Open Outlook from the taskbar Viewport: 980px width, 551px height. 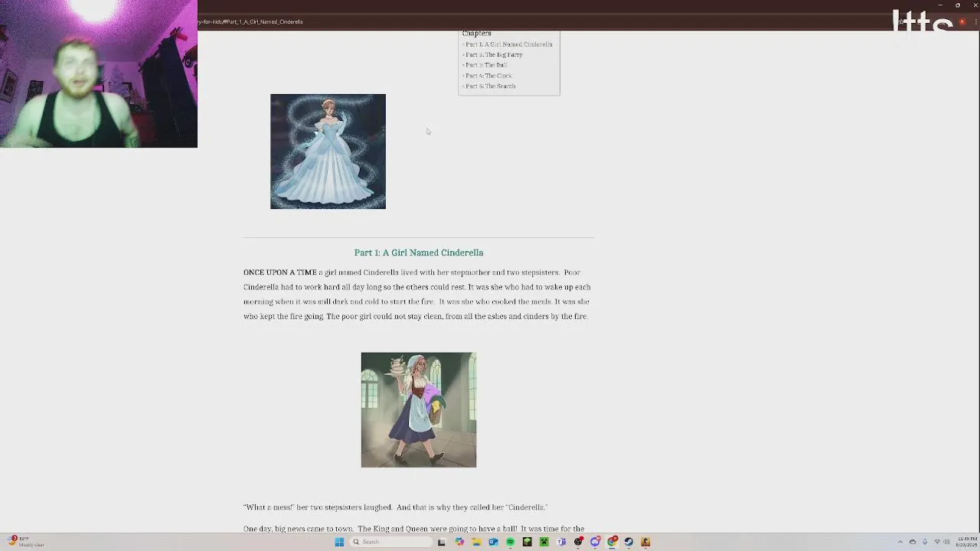coord(493,542)
